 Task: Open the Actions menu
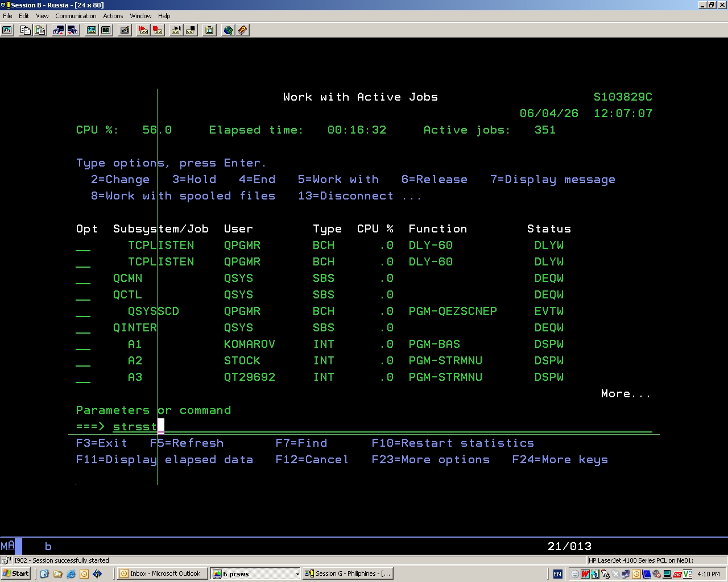[113, 16]
